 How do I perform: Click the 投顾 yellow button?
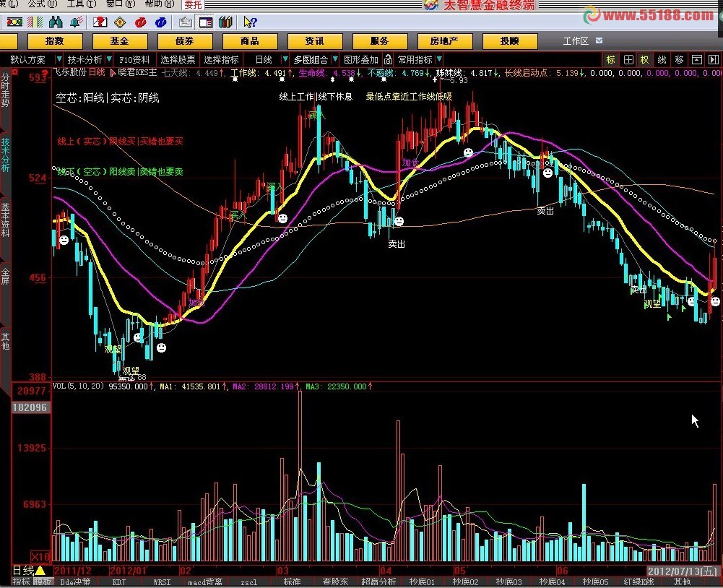[510, 41]
